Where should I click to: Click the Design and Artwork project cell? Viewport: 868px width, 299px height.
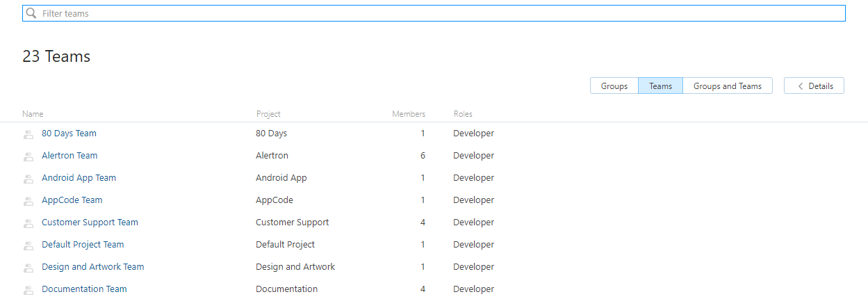[x=295, y=267]
